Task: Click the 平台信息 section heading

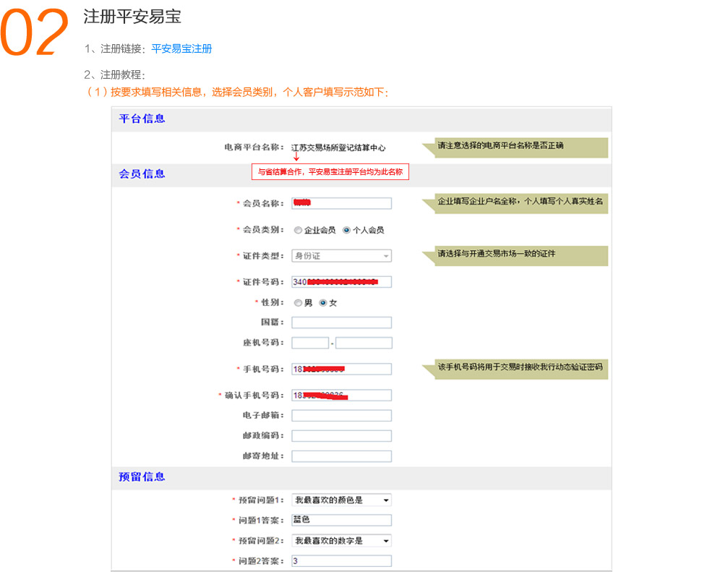Action: point(142,119)
